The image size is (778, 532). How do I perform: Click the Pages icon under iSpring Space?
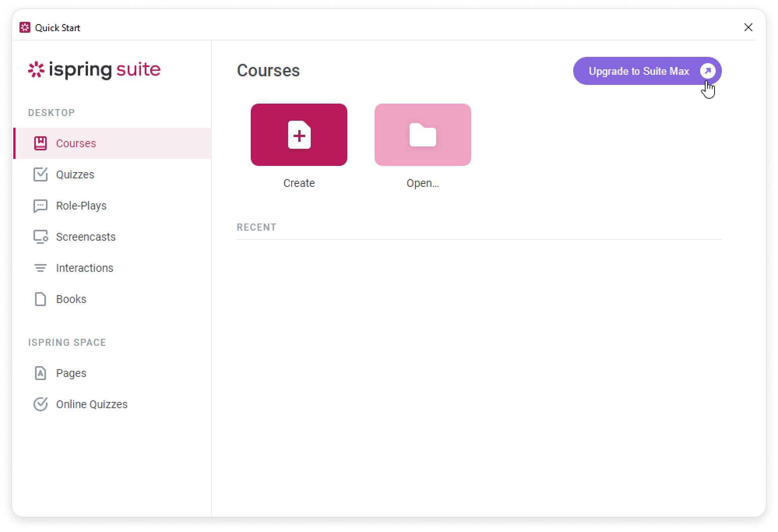click(x=40, y=373)
